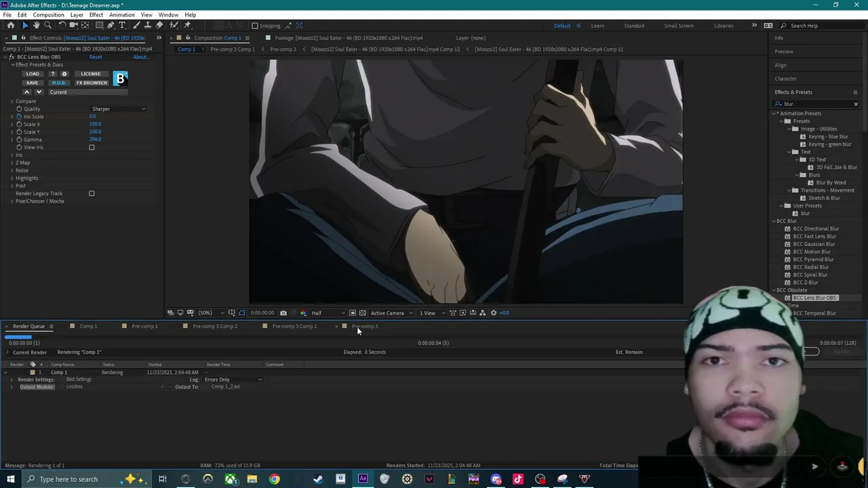Viewport: 868px width, 488px height.
Task: Expand the Z Map property group
Action: (x=12, y=163)
